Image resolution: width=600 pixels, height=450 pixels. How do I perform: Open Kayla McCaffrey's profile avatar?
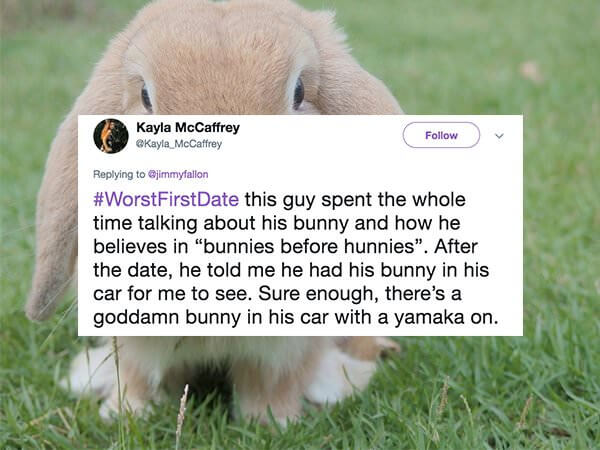[111, 136]
